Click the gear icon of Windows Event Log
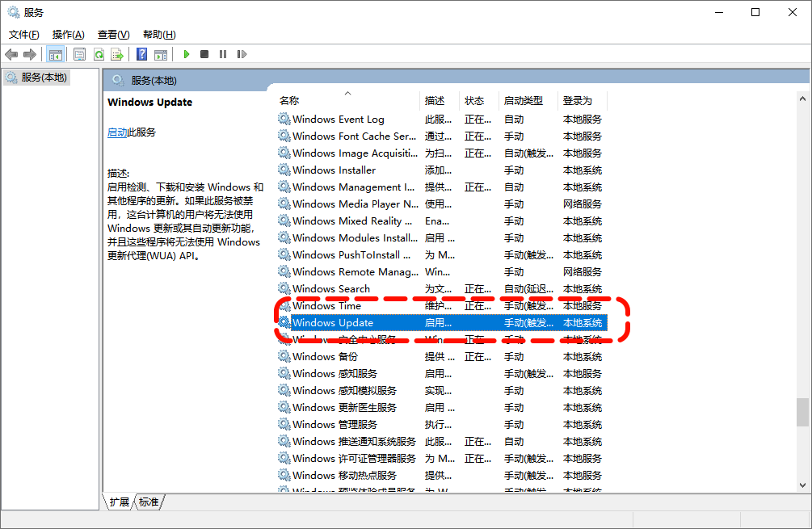The image size is (812, 529). (x=284, y=119)
